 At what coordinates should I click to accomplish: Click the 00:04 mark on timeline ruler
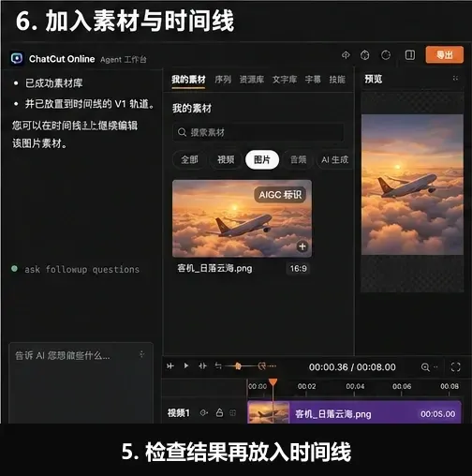(355, 386)
